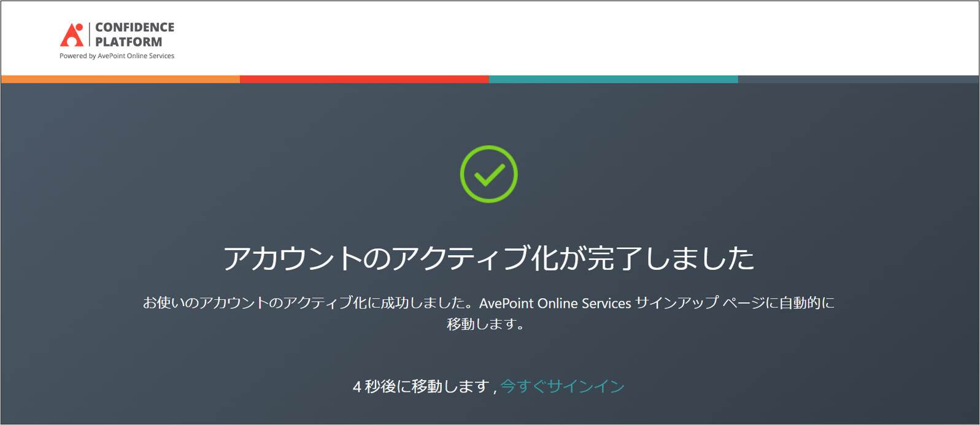Click the red AvePoint logo icon
Image resolution: width=980 pixels, height=425 pixels.
72,35
